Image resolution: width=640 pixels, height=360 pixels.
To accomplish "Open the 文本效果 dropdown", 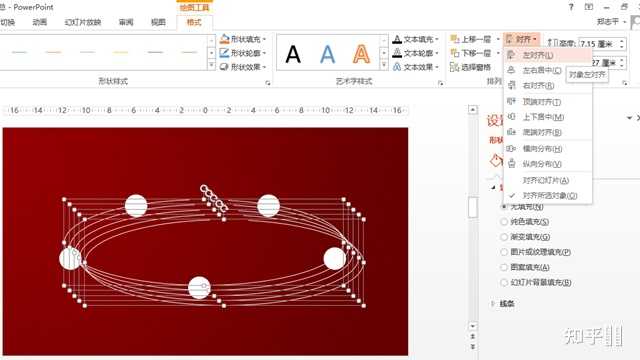I will [x=416, y=67].
